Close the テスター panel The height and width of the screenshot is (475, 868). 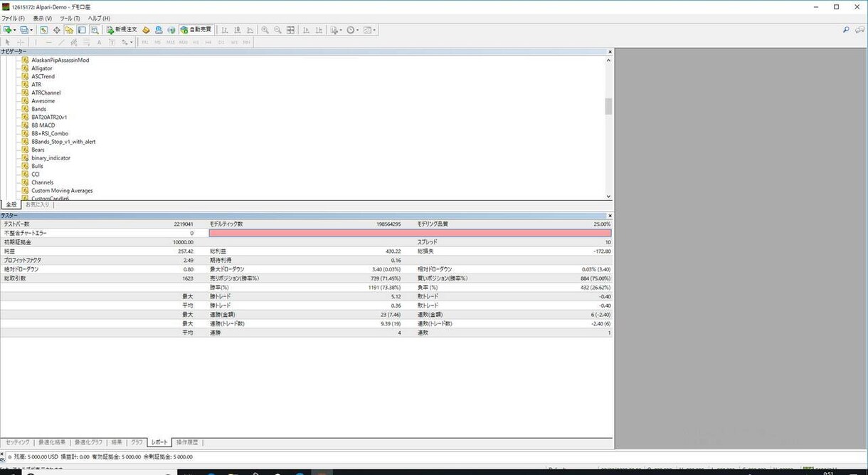click(x=610, y=215)
